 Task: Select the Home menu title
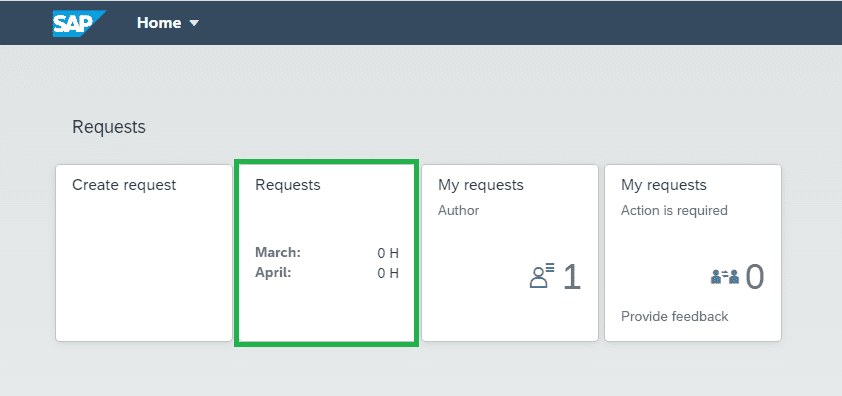(x=159, y=23)
